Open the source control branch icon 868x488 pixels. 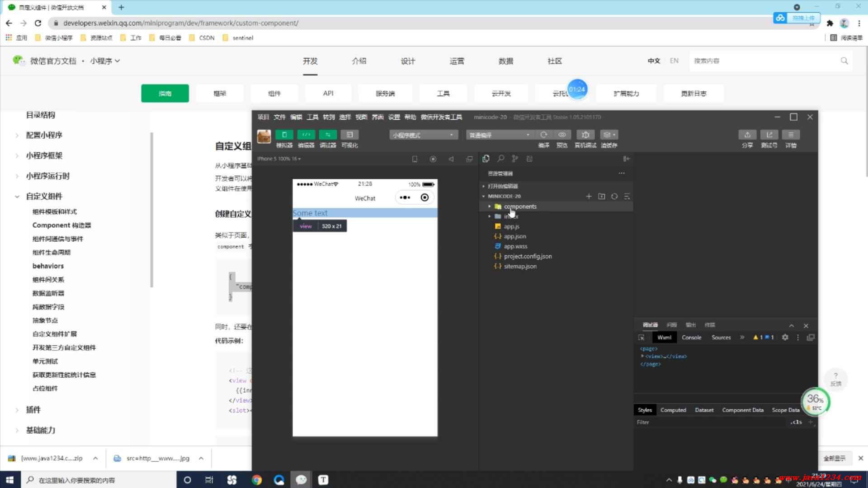[x=515, y=159]
